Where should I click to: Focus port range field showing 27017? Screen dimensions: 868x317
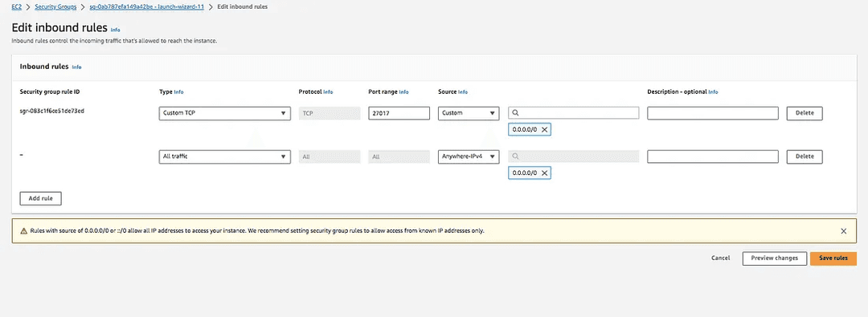point(399,113)
